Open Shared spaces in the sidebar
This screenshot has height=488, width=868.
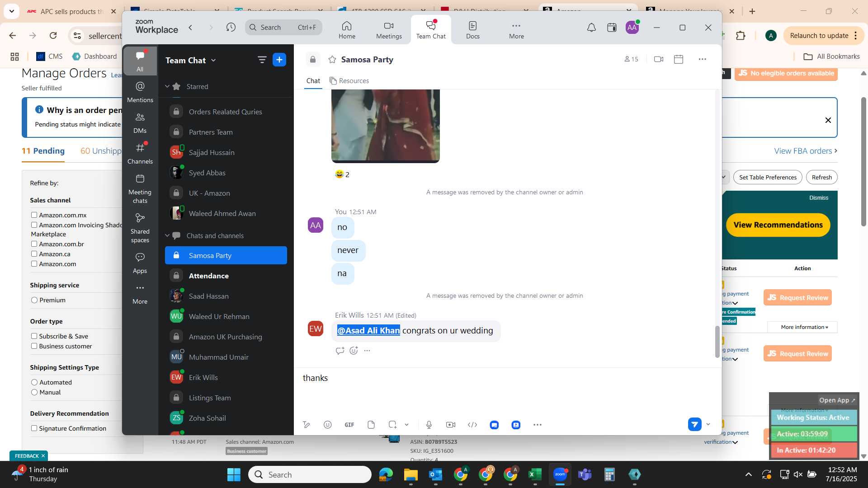(140, 228)
